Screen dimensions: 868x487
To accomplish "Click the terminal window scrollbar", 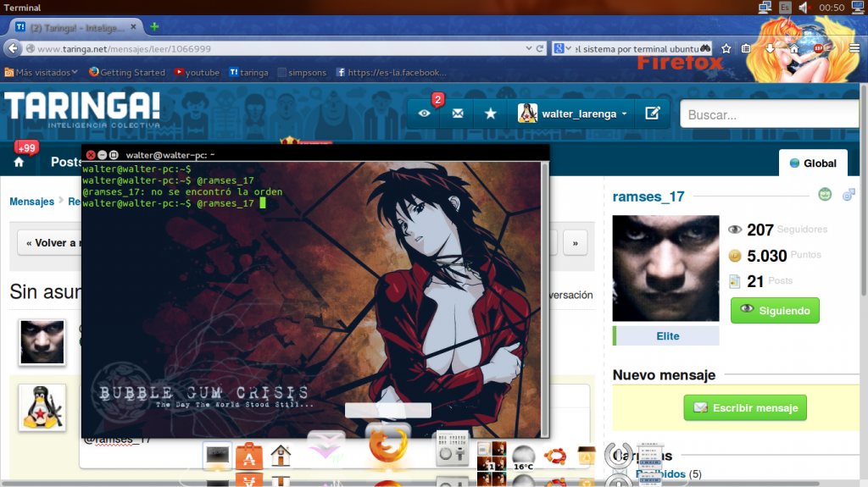I will [x=545, y=299].
